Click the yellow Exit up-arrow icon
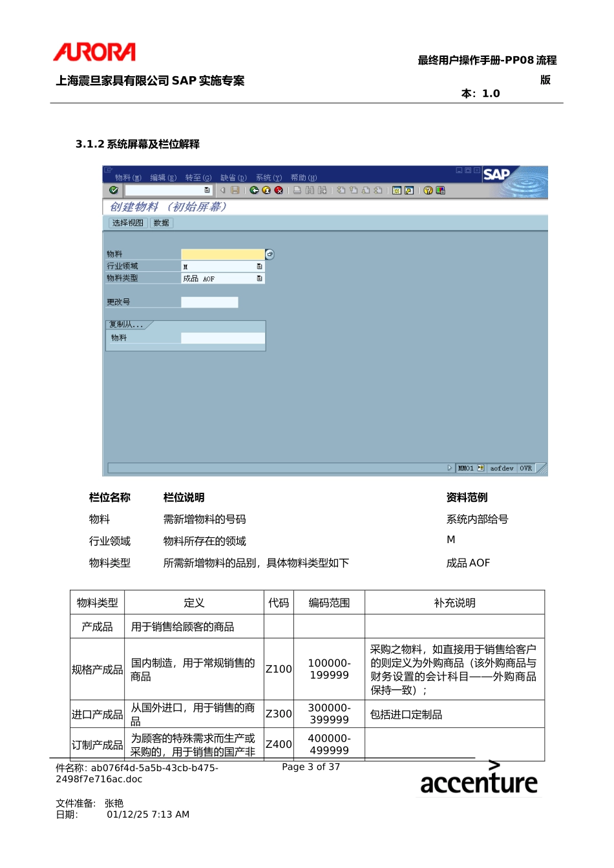Image resolution: width=614 pixels, height=868 pixels. click(266, 191)
